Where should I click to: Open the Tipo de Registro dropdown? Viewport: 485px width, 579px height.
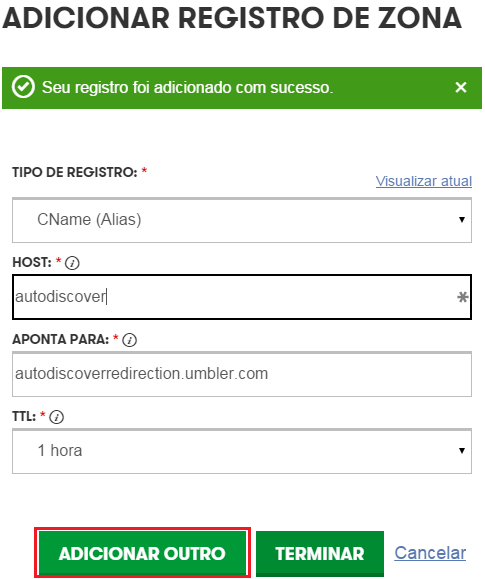coord(242,220)
